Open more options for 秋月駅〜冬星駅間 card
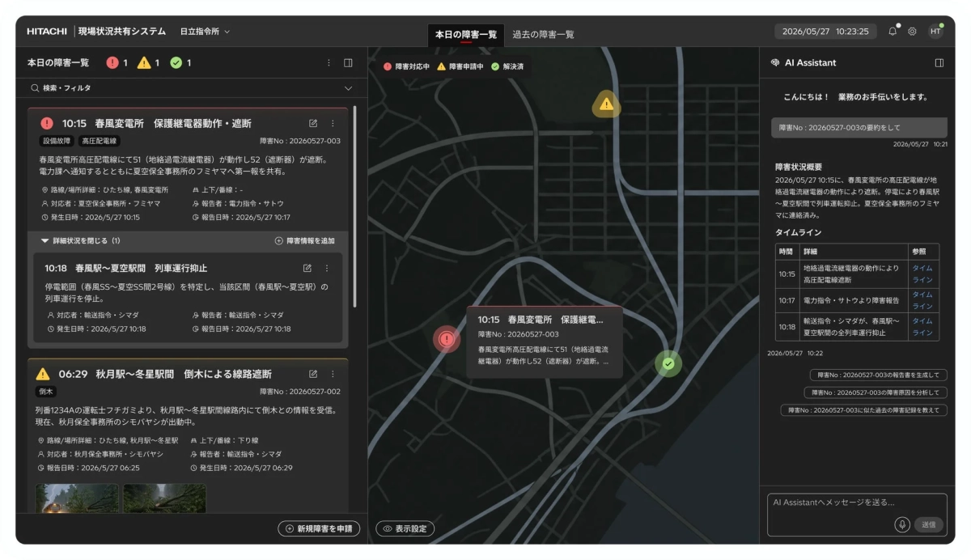Screen dimensions: 971x560 coord(333,374)
